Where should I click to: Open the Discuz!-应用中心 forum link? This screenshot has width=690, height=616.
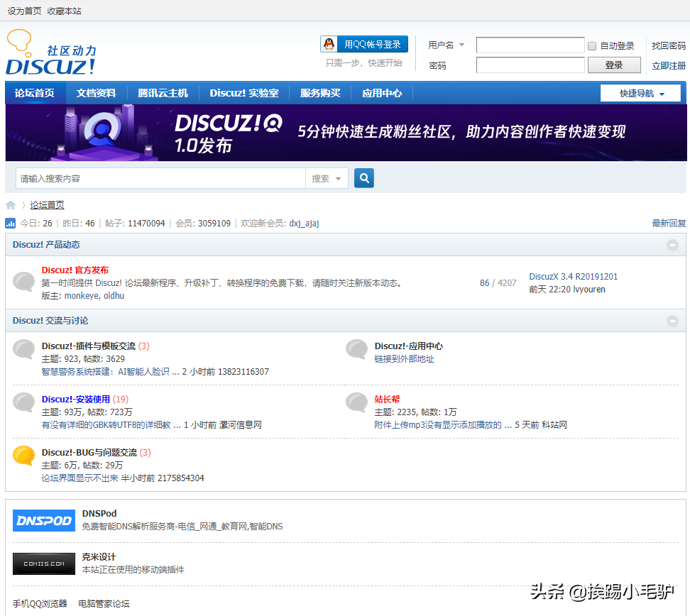tap(408, 346)
